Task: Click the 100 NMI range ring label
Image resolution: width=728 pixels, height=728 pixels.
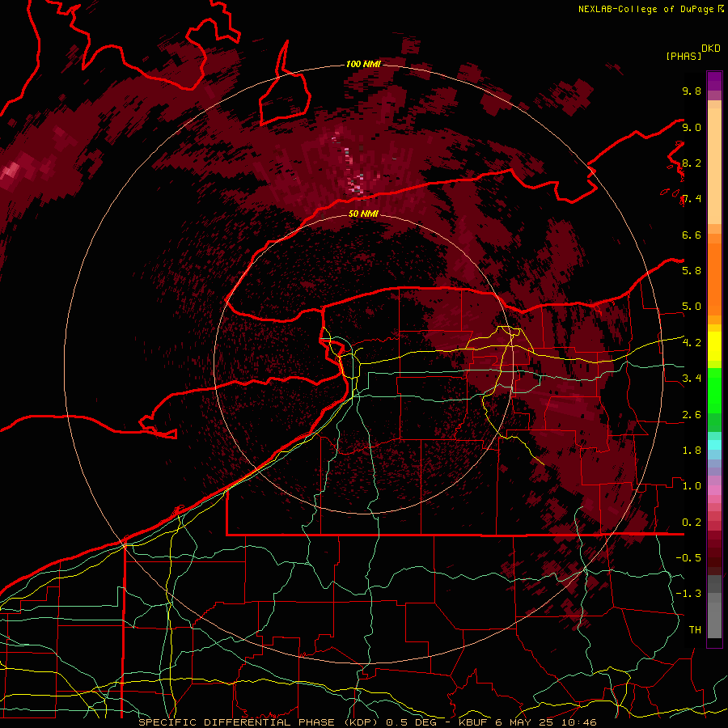Action: (363, 64)
